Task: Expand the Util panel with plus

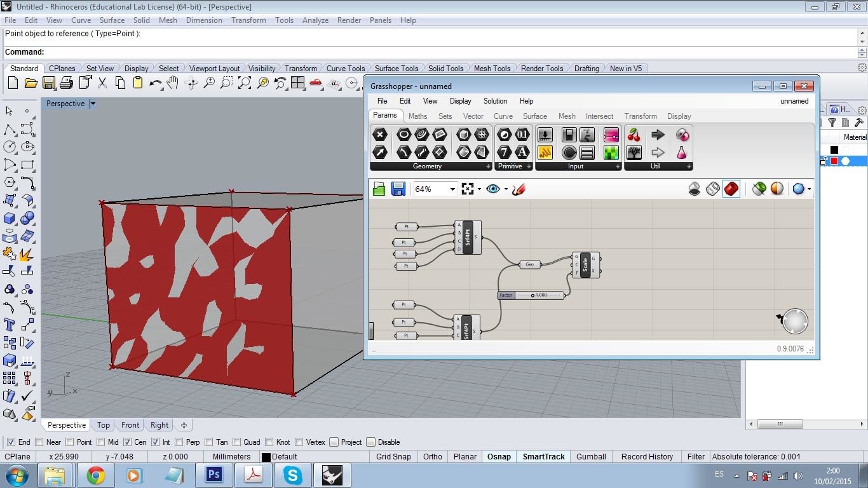Action: (x=689, y=166)
